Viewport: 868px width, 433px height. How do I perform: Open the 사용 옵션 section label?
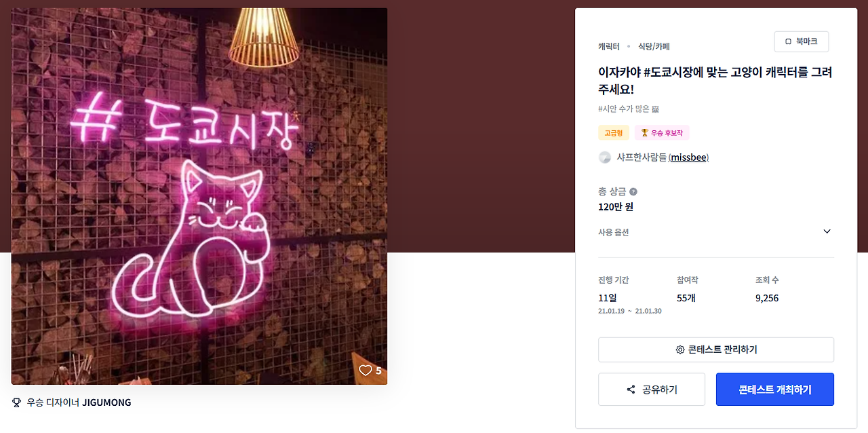pyautogui.click(x=614, y=232)
